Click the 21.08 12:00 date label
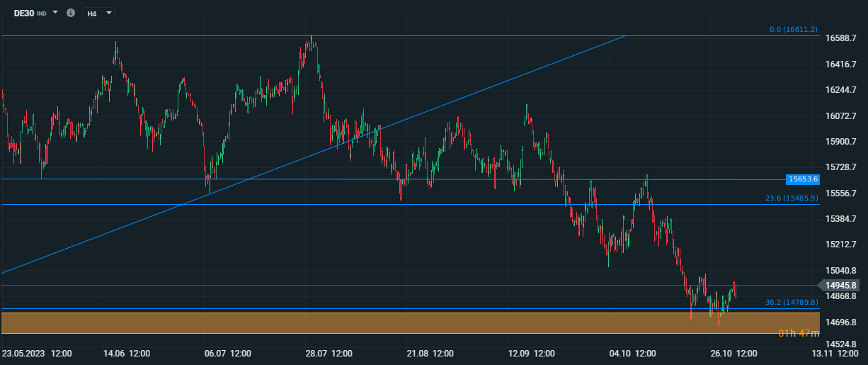The width and height of the screenshot is (868, 365). [x=431, y=353]
